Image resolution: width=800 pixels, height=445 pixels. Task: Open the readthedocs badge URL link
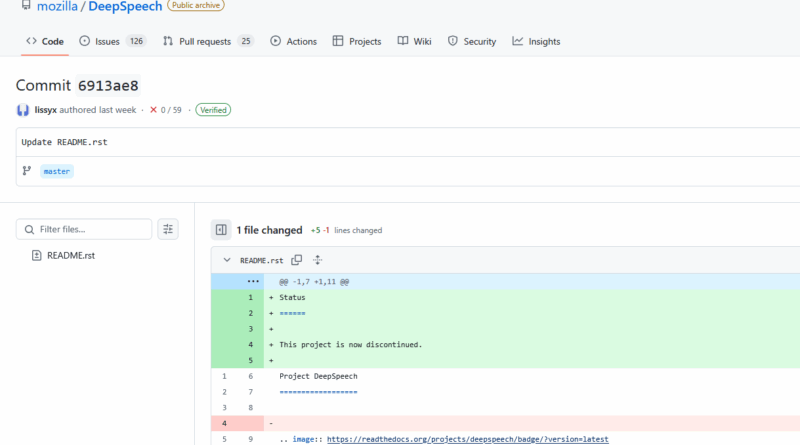pyautogui.click(x=467, y=439)
